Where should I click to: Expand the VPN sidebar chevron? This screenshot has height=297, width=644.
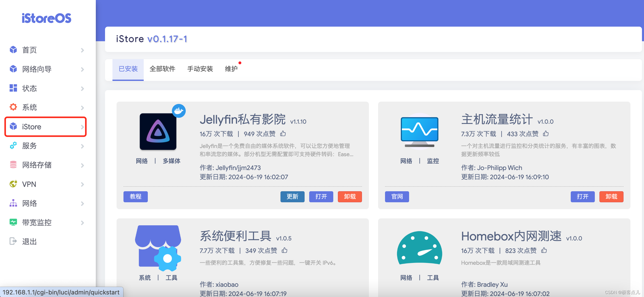click(x=82, y=184)
